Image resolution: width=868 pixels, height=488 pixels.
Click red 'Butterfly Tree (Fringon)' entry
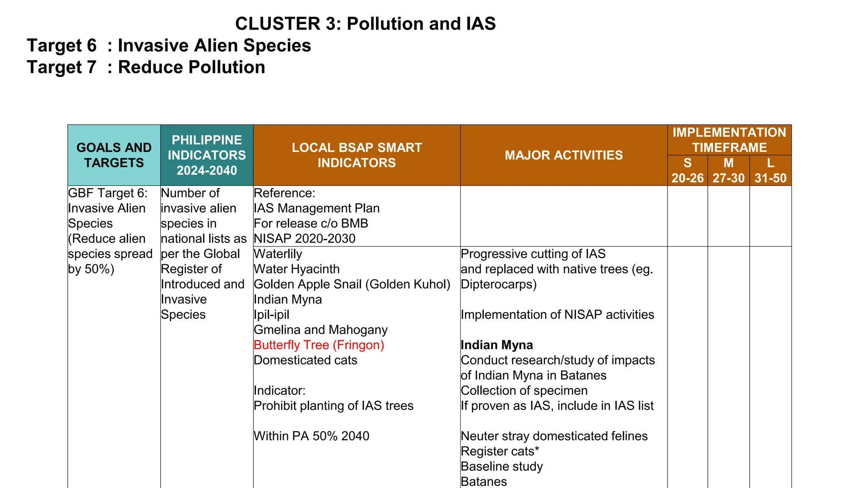coord(319,345)
